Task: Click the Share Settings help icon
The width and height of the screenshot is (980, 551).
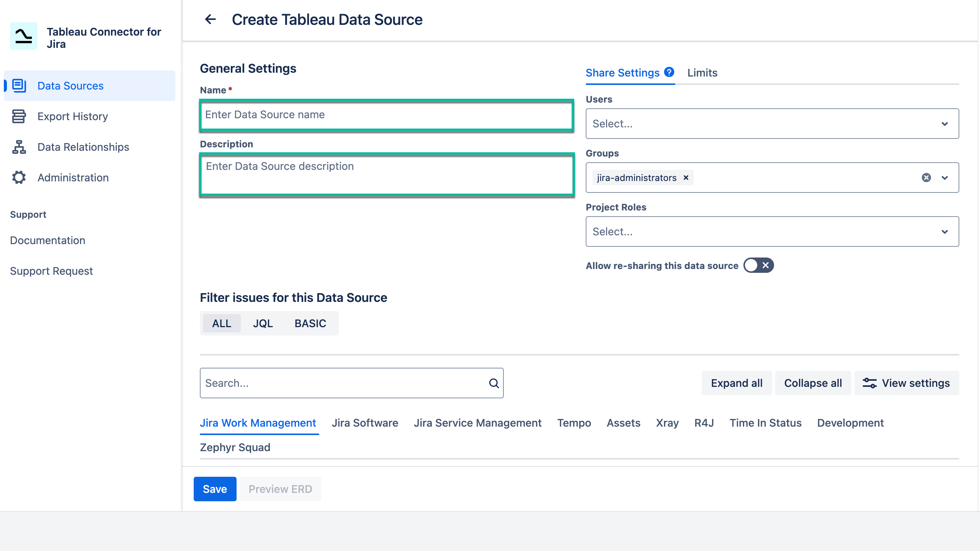Action: pos(669,72)
